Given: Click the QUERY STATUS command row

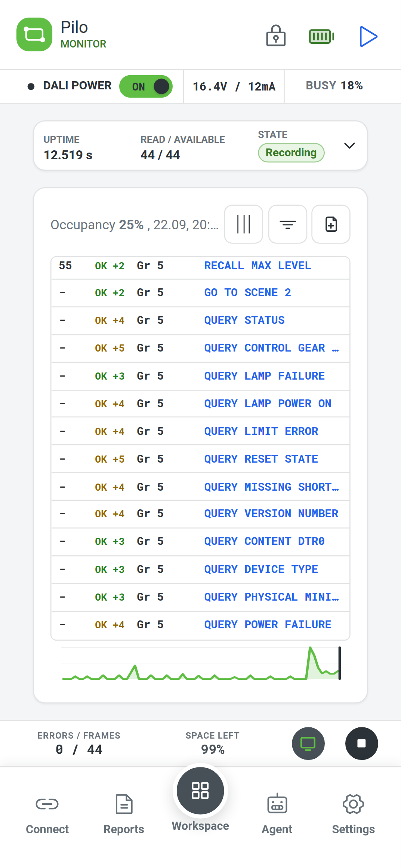Looking at the screenshot, I should pos(200,320).
